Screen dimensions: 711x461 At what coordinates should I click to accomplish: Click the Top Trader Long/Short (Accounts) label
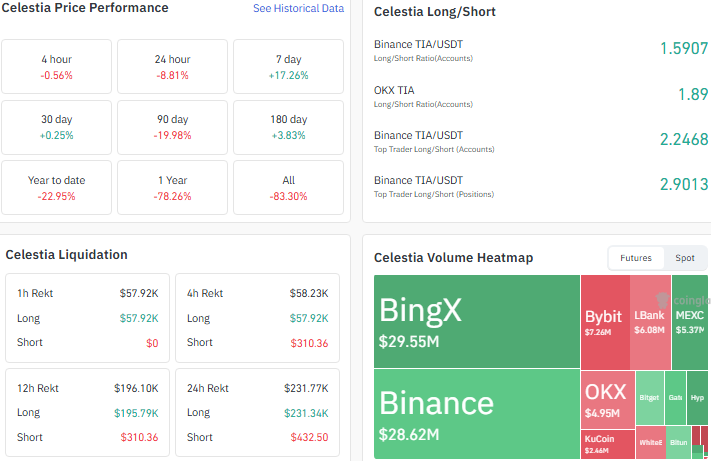[x=434, y=150]
